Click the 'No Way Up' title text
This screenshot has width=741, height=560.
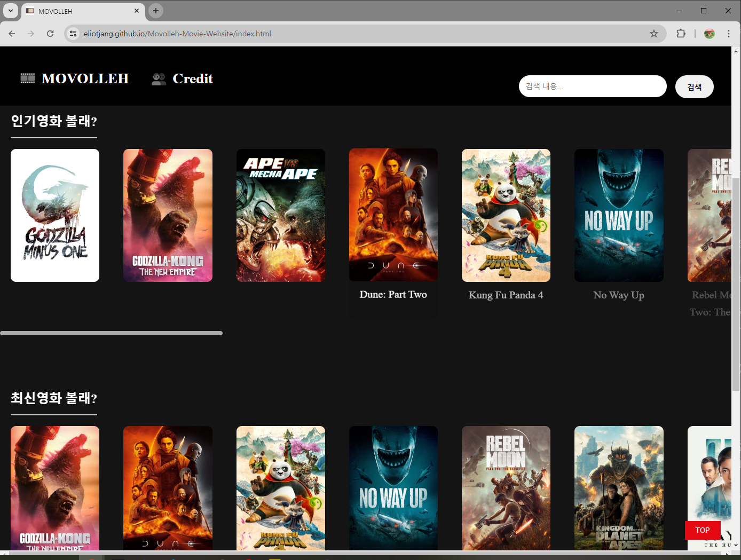click(x=619, y=295)
